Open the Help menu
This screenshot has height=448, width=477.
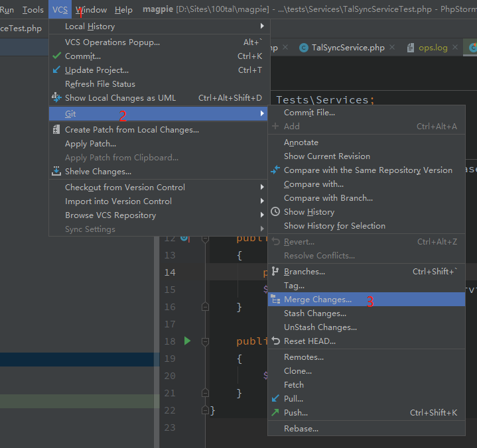tap(123, 10)
